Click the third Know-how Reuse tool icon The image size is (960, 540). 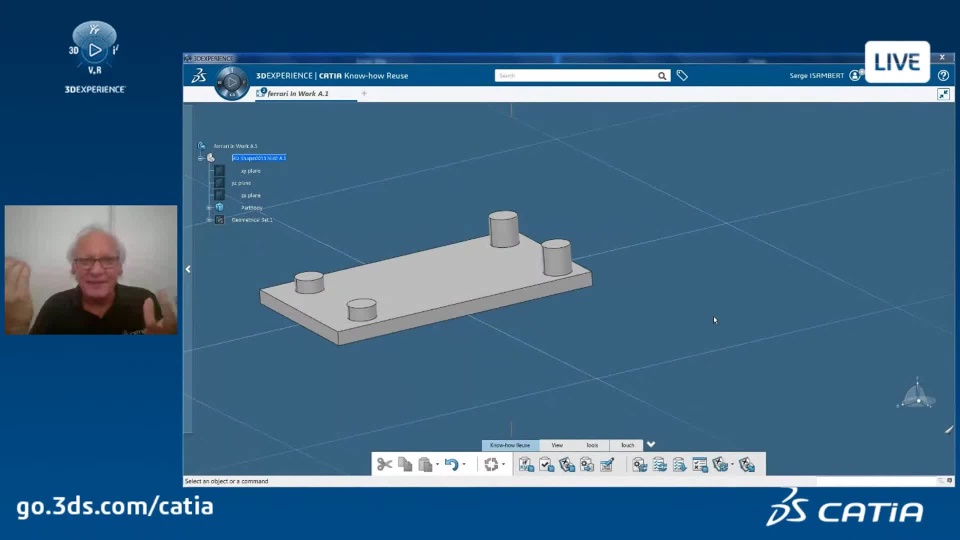[566, 465]
